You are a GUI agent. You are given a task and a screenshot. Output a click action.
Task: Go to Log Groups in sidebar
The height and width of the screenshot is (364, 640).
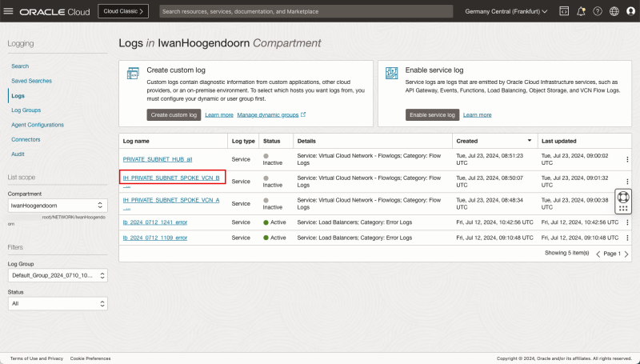pyautogui.click(x=26, y=110)
